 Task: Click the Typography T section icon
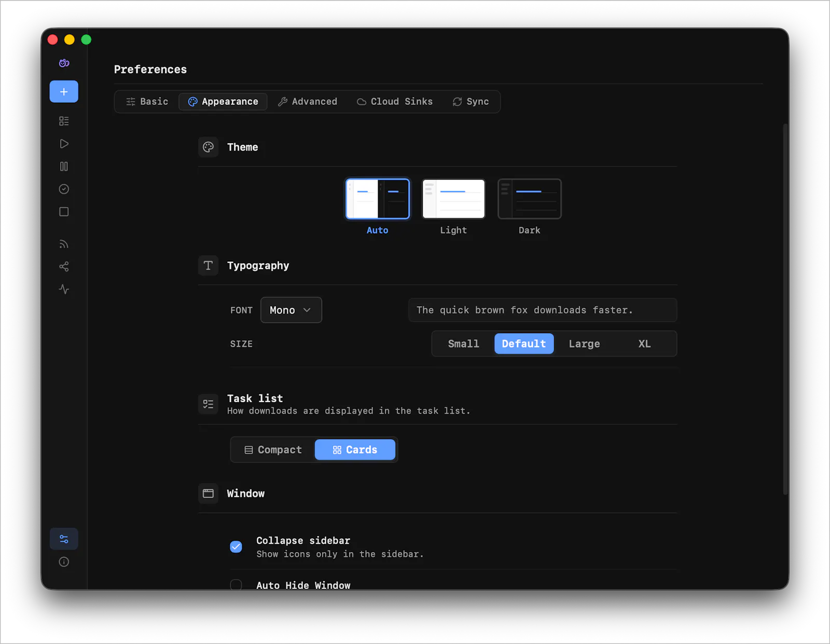pos(208,266)
